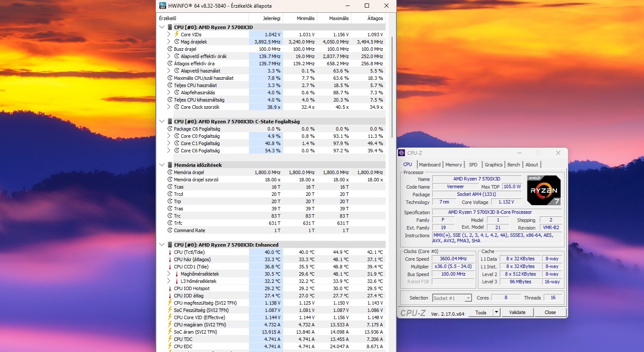Image resolution: width=644 pixels, height=352 pixels.
Task: Click the thermometer icon beside CPU (Tctl/Tdie)
Action: click(x=170, y=252)
